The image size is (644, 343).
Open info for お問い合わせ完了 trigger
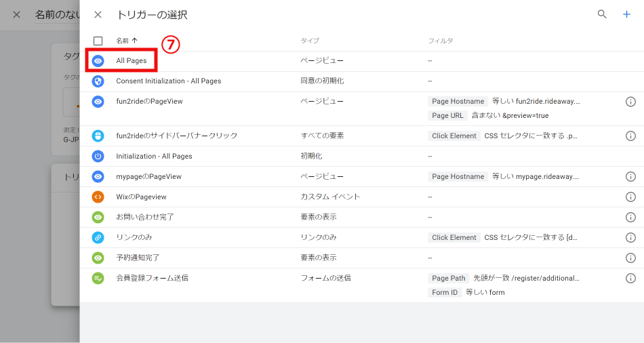[630, 217]
